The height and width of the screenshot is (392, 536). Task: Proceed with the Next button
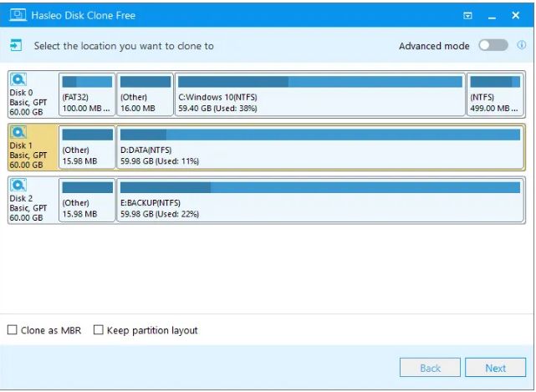pos(495,368)
